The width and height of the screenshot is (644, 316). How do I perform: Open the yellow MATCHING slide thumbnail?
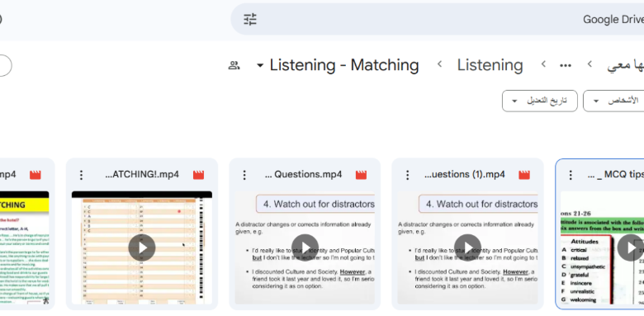tap(24, 248)
